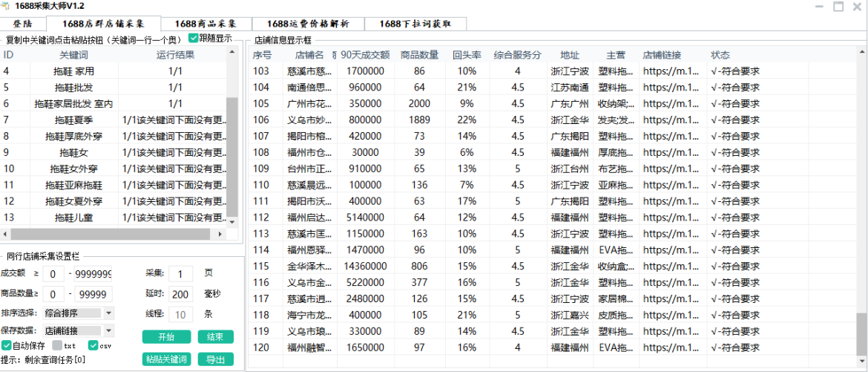This screenshot has height=372, width=868.
Task: Click the 22% repurchase rate cell
Action: (x=467, y=120)
